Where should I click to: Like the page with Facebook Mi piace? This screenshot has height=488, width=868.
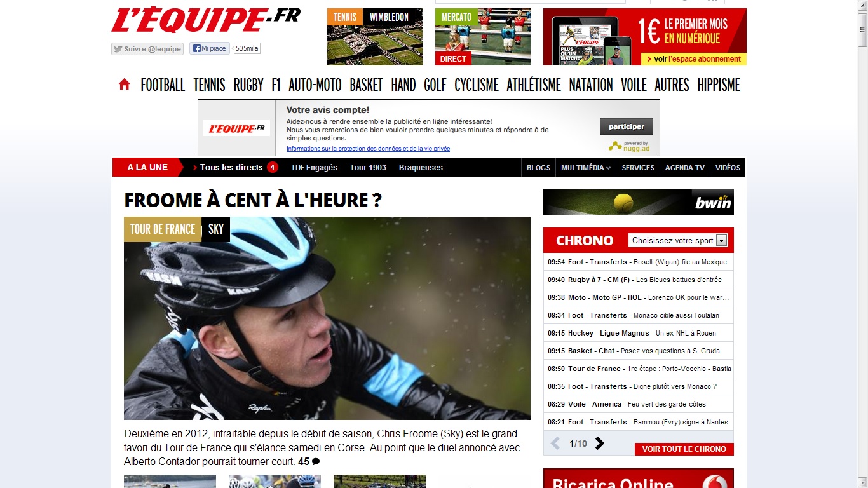210,48
